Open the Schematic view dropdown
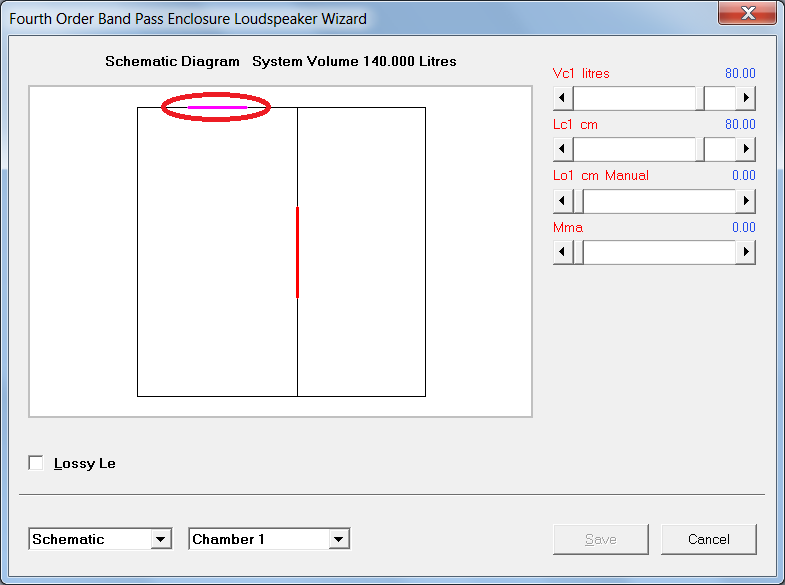 [x=160, y=539]
